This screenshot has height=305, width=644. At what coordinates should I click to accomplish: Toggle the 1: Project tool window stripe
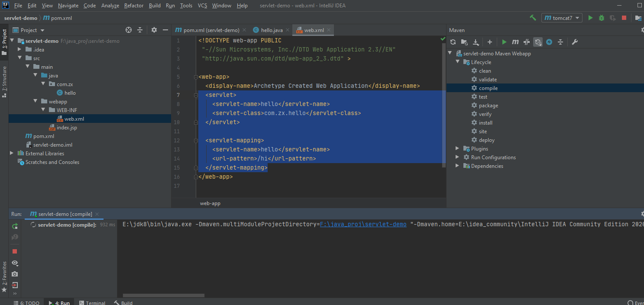(4, 42)
